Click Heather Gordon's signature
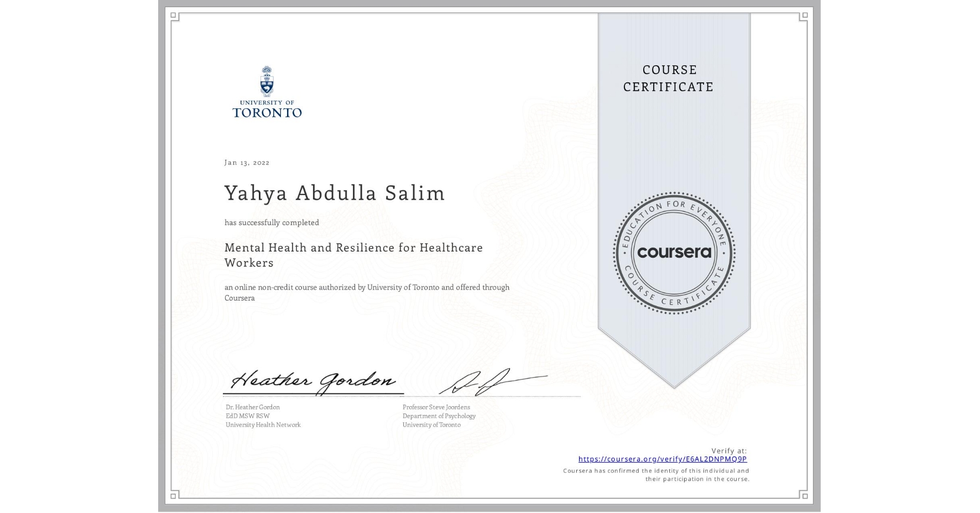The width and height of the screenshot is (980, 513). point(312,380)
